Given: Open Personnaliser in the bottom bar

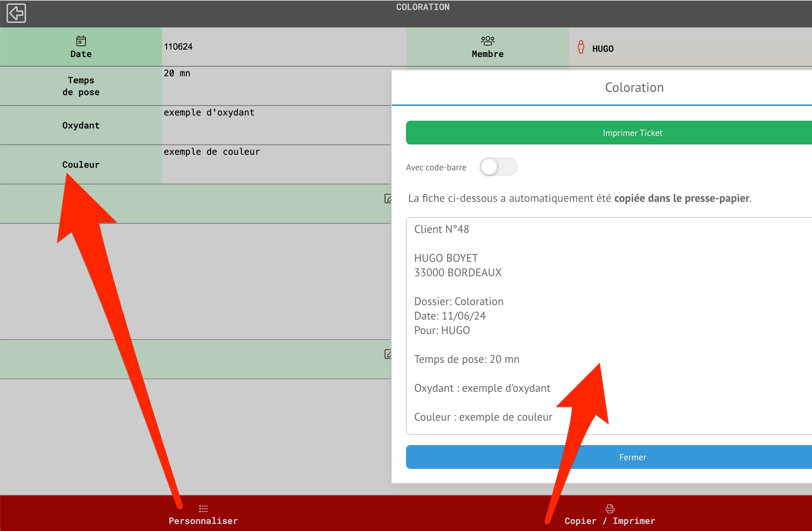Looking at the screenshot, I should 203,521.
